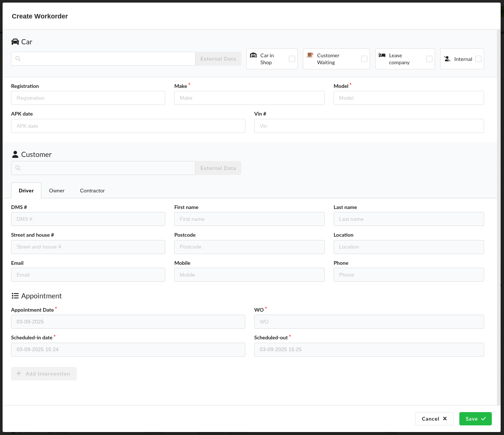Switch to the Driver tab
504x435 pixels.
click(26, 191)
